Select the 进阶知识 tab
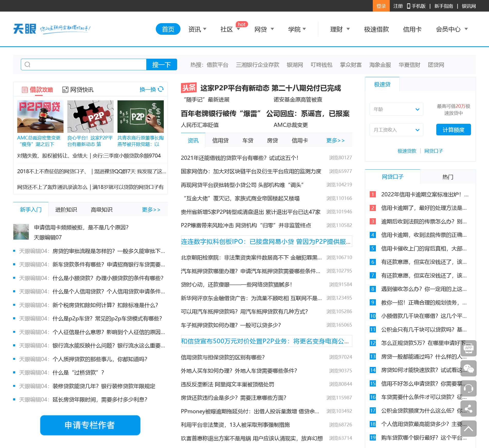The height and width of the screenshot is (448, 489). click(x=66, y=209)
